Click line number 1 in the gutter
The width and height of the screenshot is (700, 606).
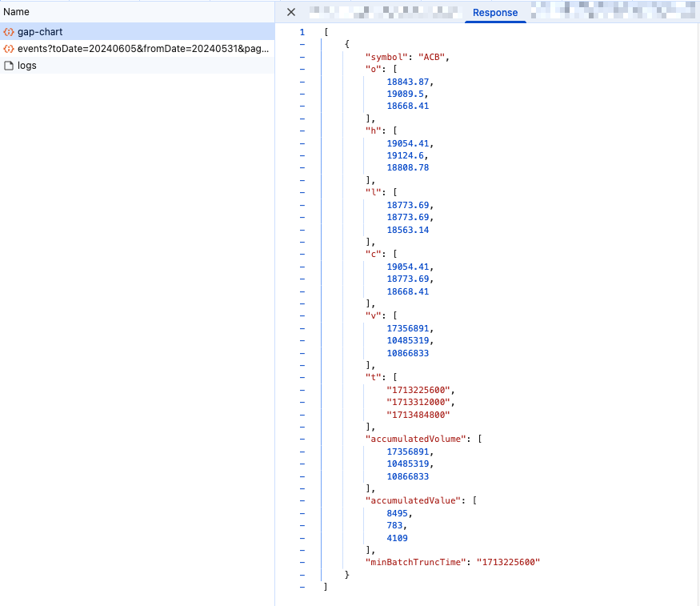tap(302, 32)
